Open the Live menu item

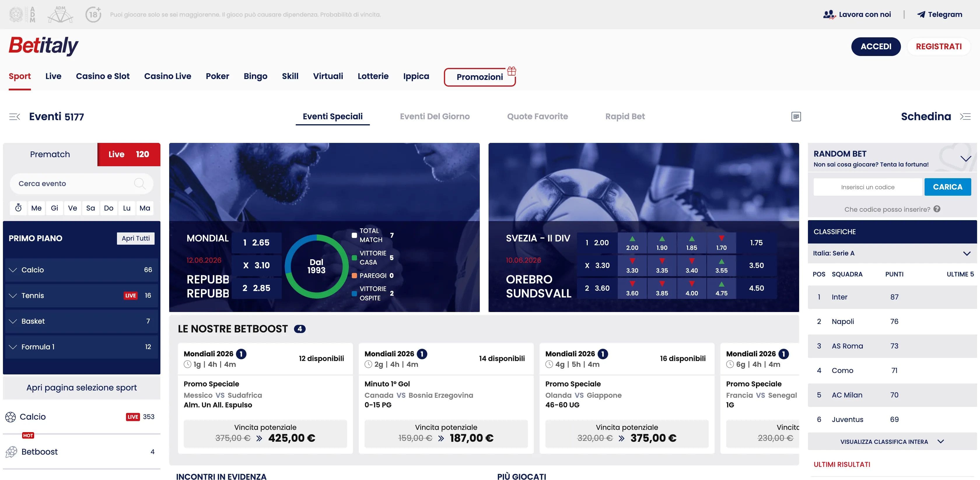[x=53, y=76]
